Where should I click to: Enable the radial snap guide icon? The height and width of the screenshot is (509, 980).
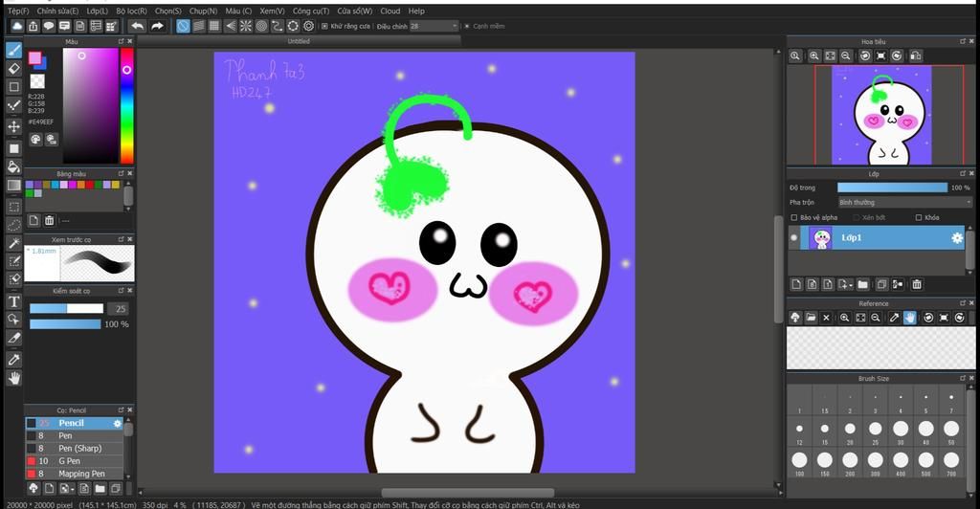click(246, 26)
